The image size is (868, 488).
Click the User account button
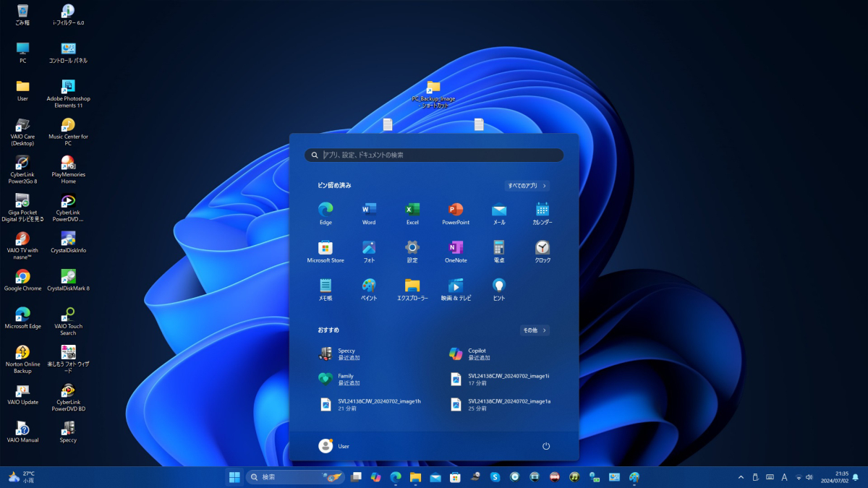(x=333, y=446)
